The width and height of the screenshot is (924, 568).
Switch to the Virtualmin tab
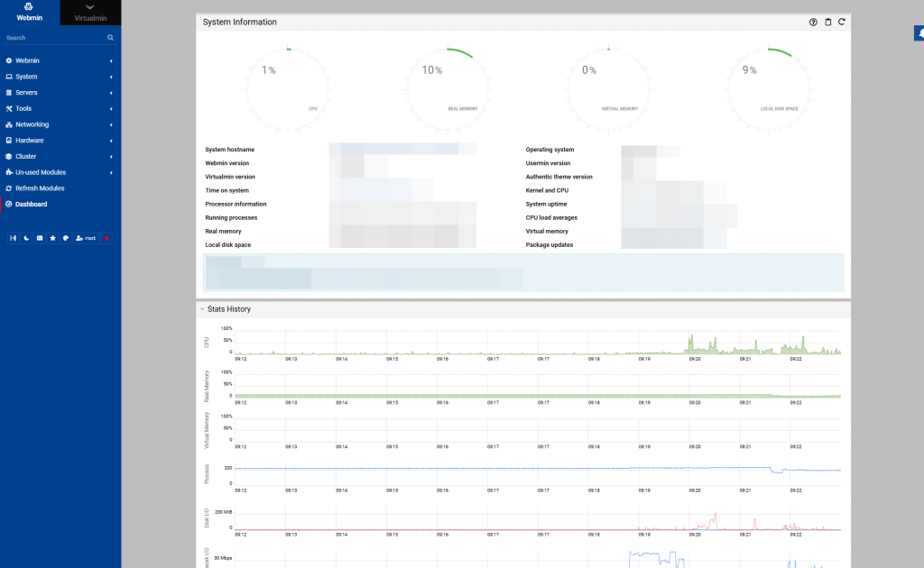(89, 13)
